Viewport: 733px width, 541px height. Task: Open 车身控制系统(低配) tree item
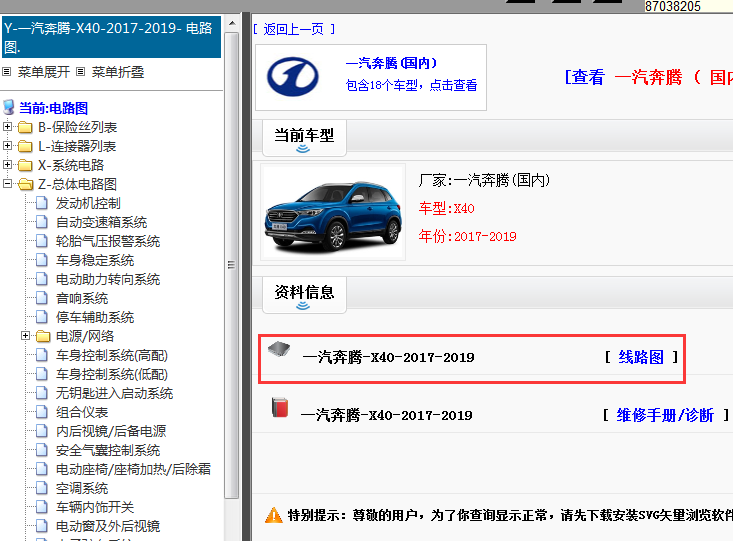(112, 374)
